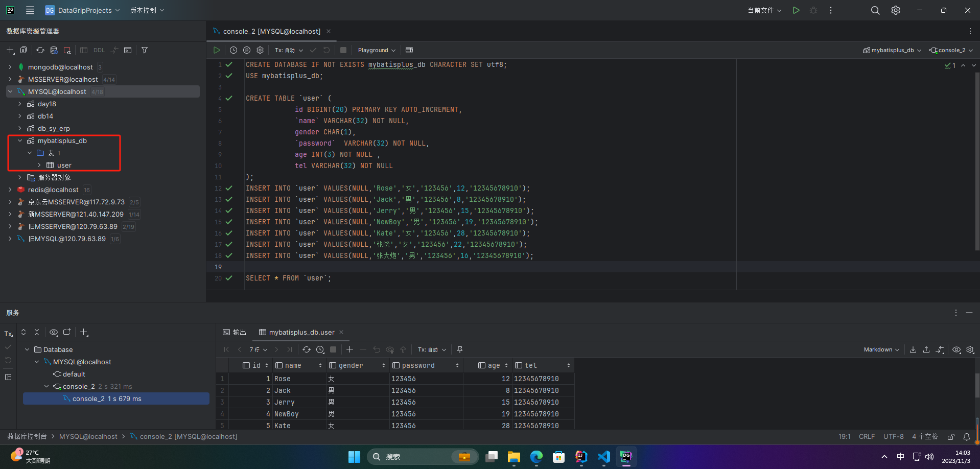The image size is (980, 469).
Task: Collapse the MYSQL@localhost data source node
Action: tap(10, 91)
